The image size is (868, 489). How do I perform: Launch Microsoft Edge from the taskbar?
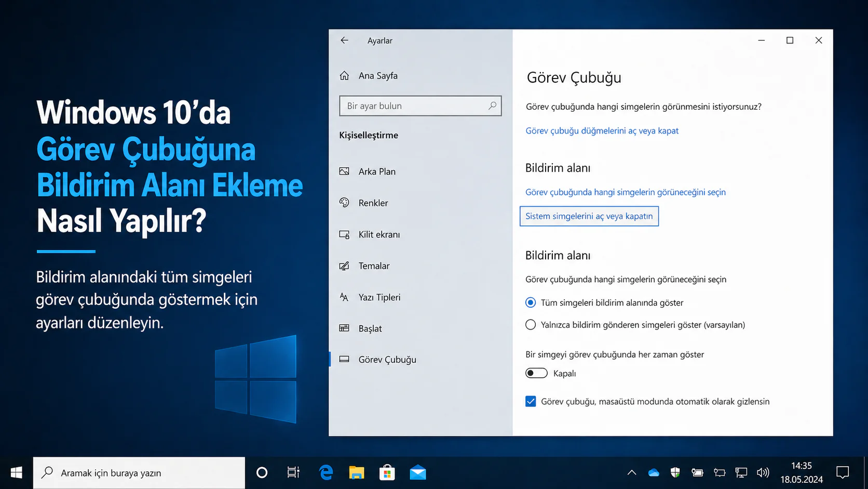(325, 472)
